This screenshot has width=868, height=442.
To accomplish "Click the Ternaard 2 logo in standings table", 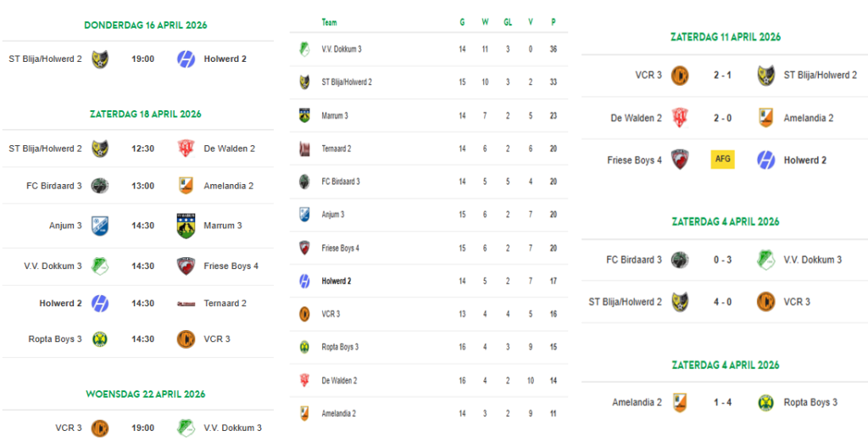I will [x=304, y=148].
